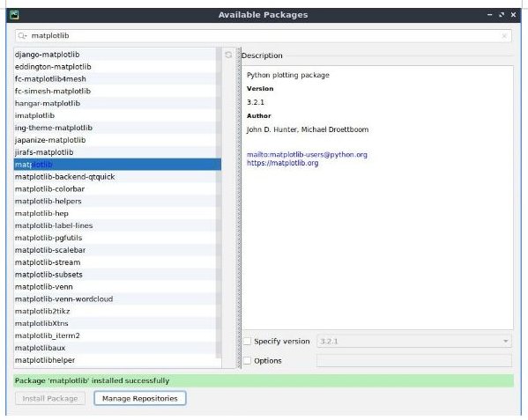This screenshot has height=420, width=528.
Task: Click the reload package list icon
Action: (228, 55)
